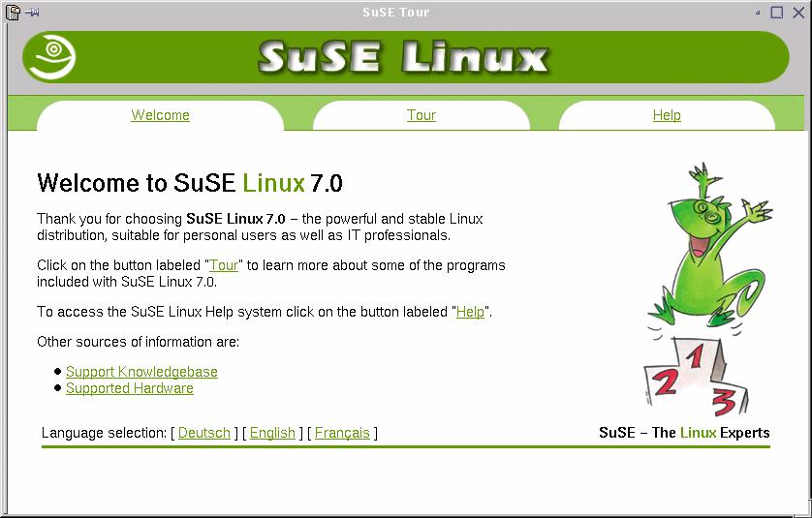812x518 pixels.
Task: Toggle the sticky pin icon in title bar
Action: click(x=32, y=12)
